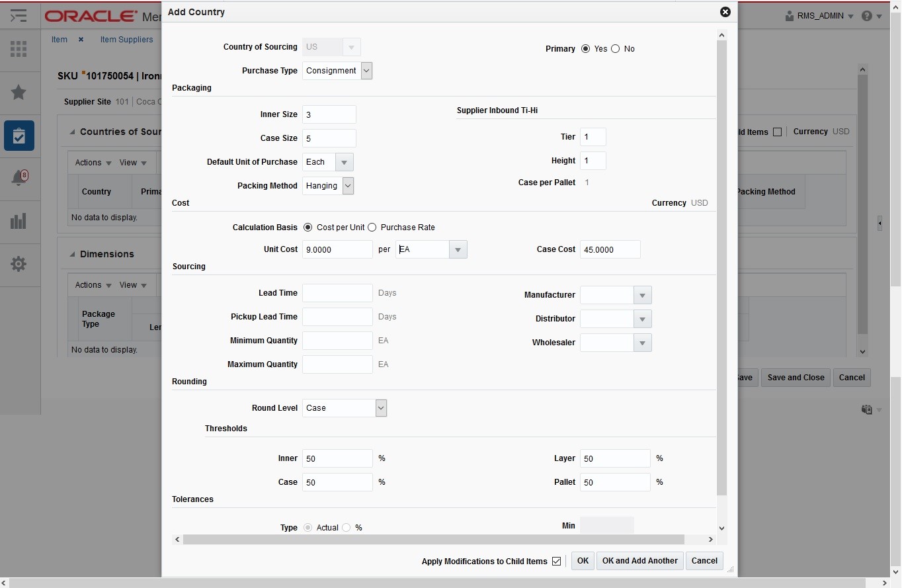Open the application grid icon in sidebar
This screenshot has width=902, height=588.
[x=19, y=49]
